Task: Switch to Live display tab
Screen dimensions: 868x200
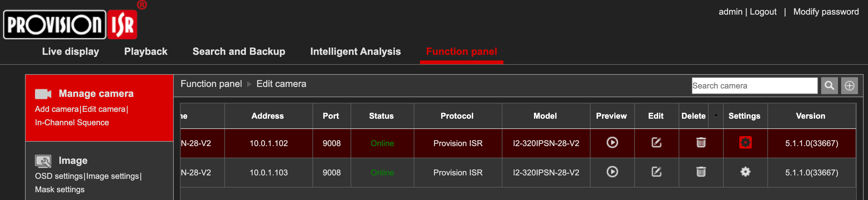Action: coord(70,51)
